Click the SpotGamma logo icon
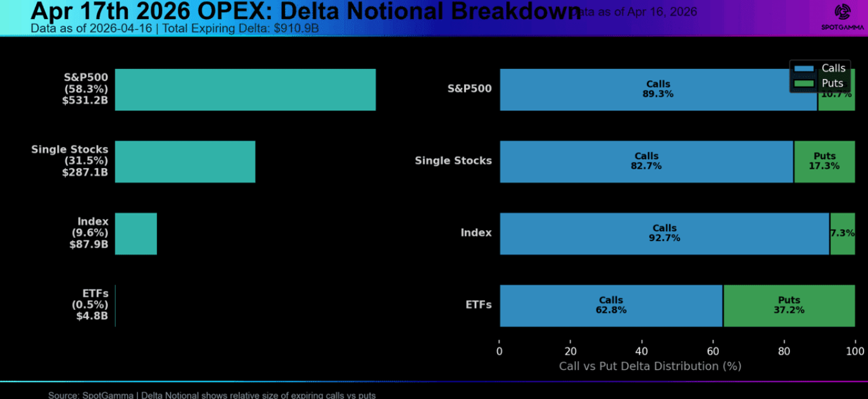Image resolution: width=868 pixels, height=399 pixels. point(842,12)
